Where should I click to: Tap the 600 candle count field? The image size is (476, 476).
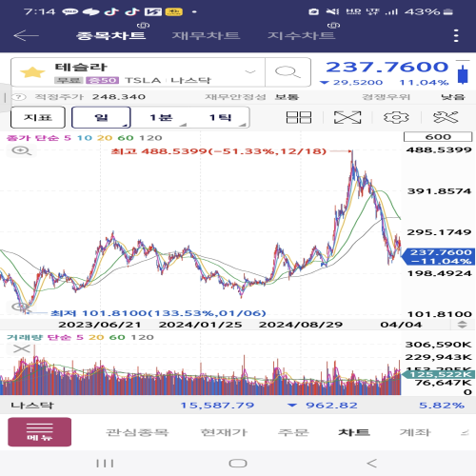438,137
